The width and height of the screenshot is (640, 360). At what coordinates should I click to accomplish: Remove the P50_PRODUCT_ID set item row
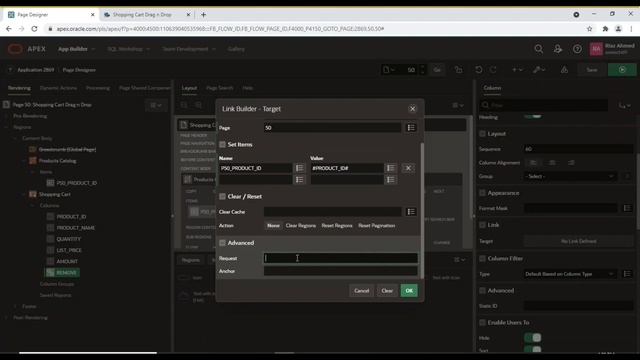point(408,168)
